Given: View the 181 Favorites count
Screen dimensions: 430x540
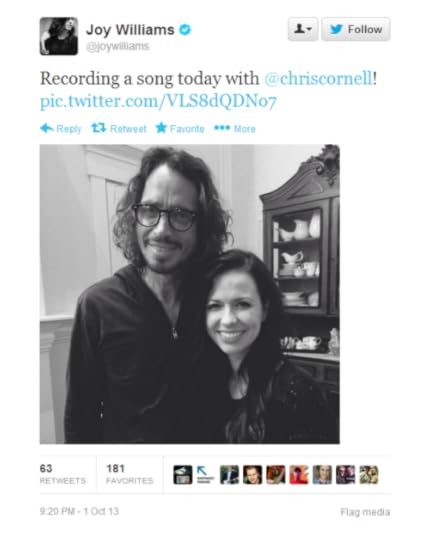Looking at the screenshot, I should pyautogui.click(x=129, y=474).
